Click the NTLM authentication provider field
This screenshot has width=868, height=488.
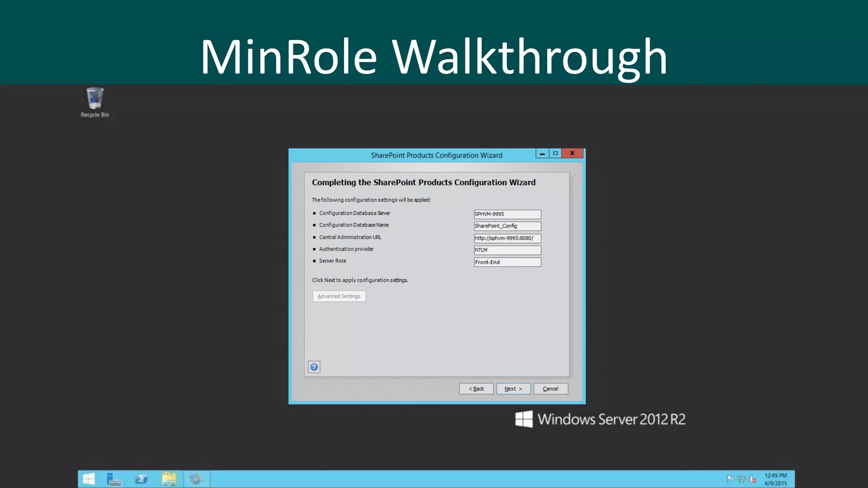coord(507,250)
